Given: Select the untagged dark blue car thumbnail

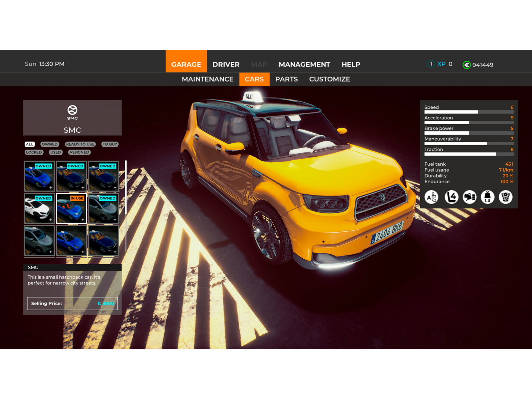Looking at the screenshot, I should pyautogui.click(x=103, y=240).
